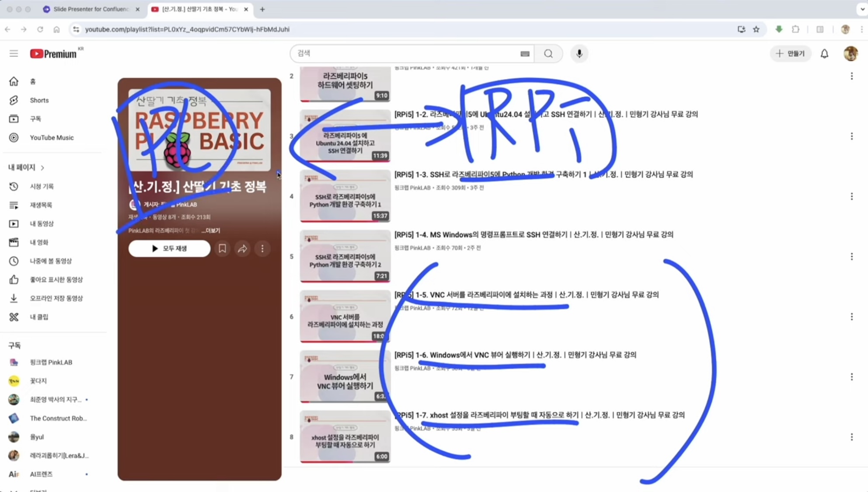Open the 핑크랩 PinkLAB subscription channel
The height and width of the screenshot is (492, 868).
(51, 362)
